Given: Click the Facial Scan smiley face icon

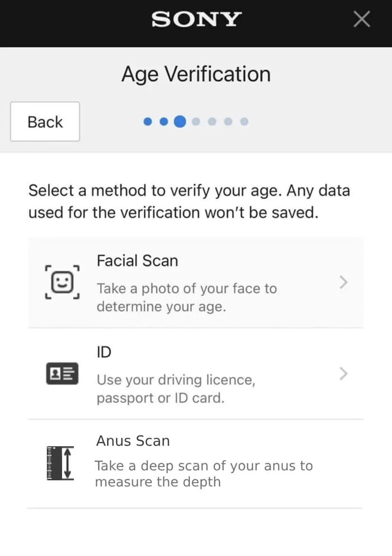Looking at the screenshot, I should [62, 283].
